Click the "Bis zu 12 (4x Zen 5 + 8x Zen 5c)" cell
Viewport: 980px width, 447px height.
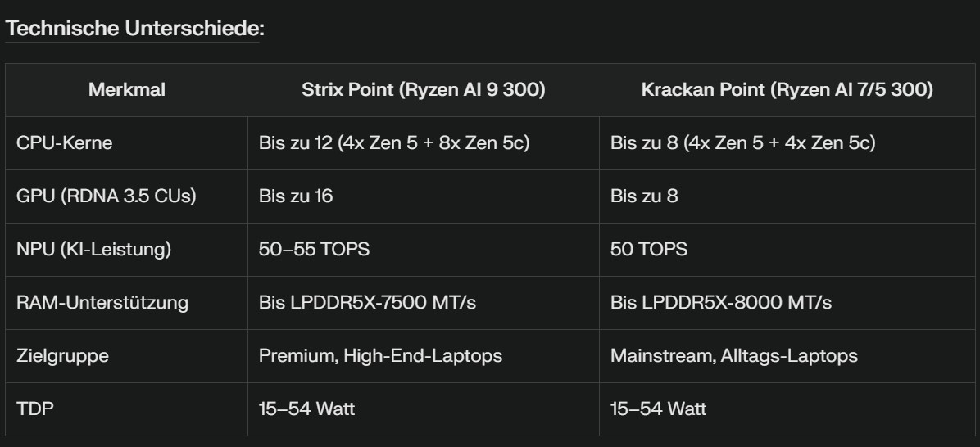394,143
